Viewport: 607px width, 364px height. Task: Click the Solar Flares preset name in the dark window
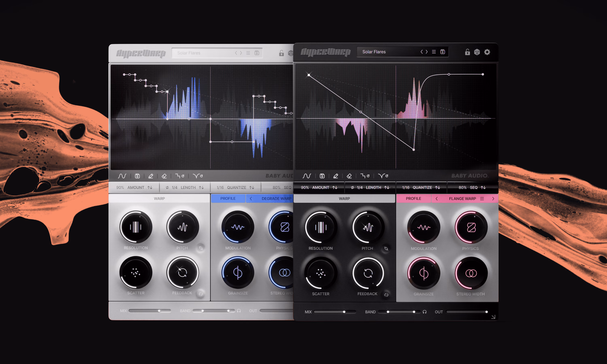[x=374, y=52]
